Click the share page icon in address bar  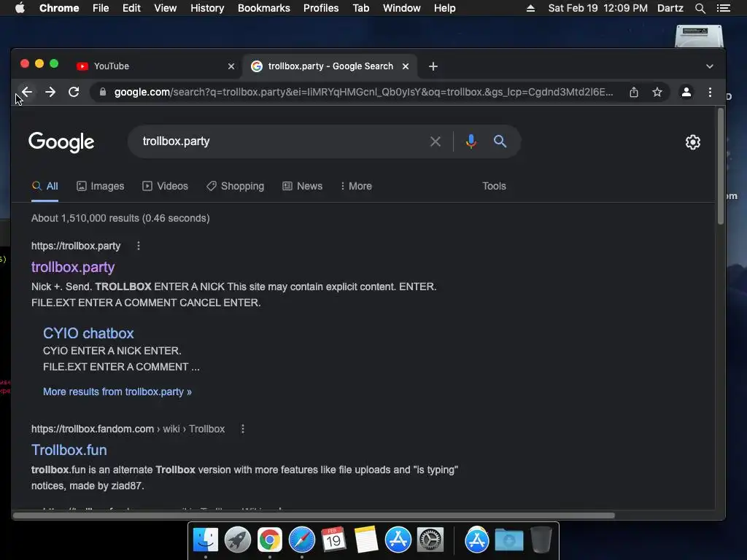634,92
